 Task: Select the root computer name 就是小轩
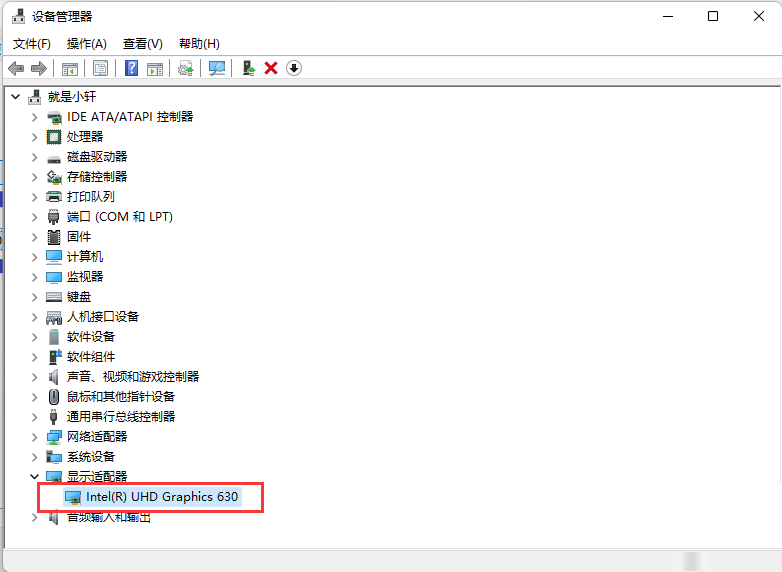pyautogui.click(x=72, y=97)
